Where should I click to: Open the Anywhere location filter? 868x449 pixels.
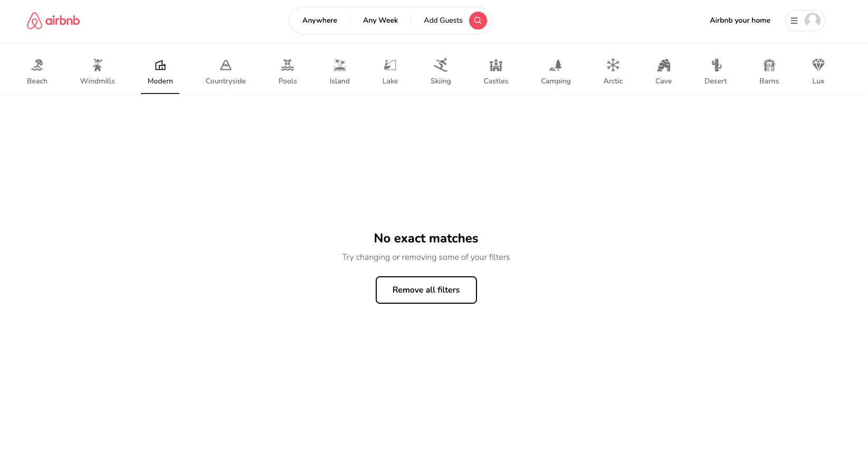coord(320,21)
